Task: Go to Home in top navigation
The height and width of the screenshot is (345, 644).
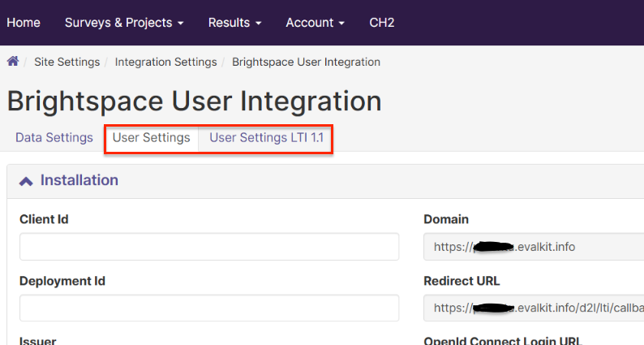Action: pyautogui.click(x=24, y=23)
